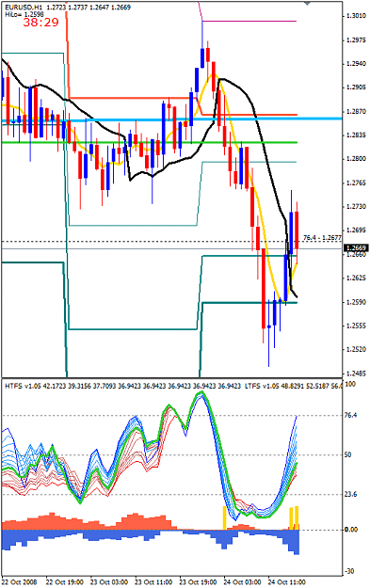Screen dimensions: 370x588
Task: Select the 1.2975 price scale label
Action: coord(355,40)
